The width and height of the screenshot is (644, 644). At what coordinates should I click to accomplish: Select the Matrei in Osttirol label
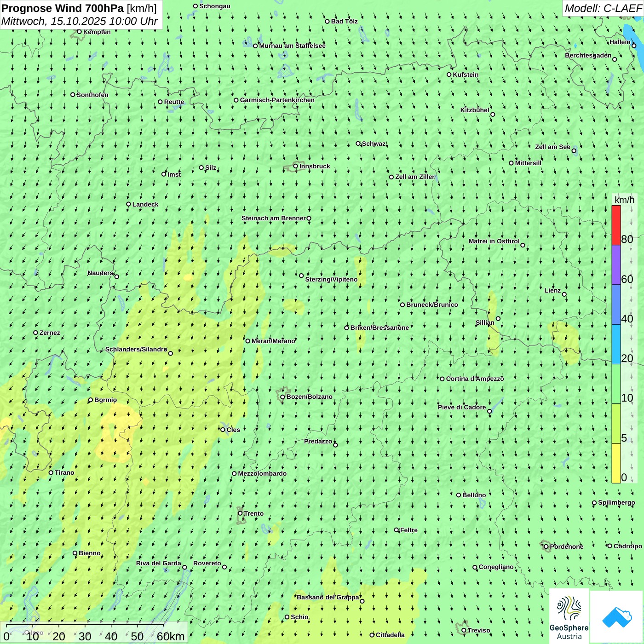(494, 241)
